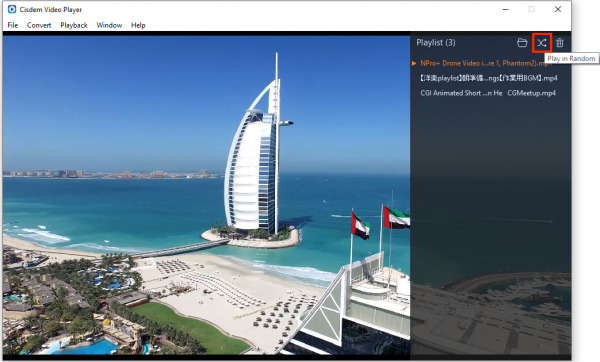The width and height of the screenshot is (600, 362).
Task: Open the Help menu
Action: 138,25
